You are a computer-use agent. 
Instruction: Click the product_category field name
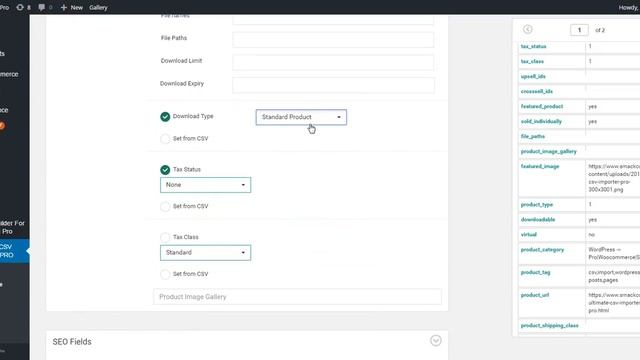click(542, 249)
